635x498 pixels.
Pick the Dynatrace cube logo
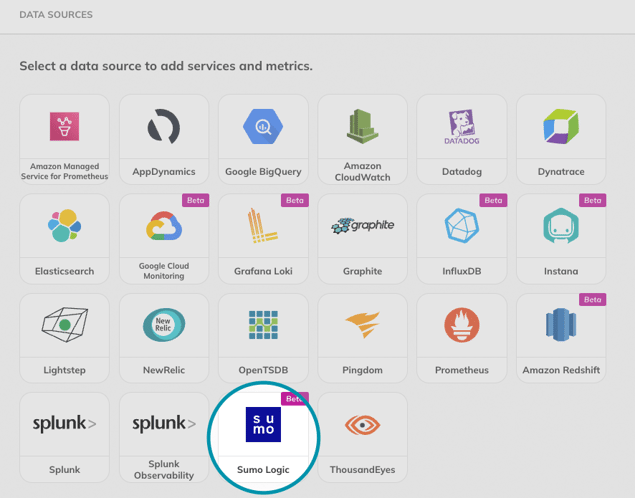click(561, 127)
